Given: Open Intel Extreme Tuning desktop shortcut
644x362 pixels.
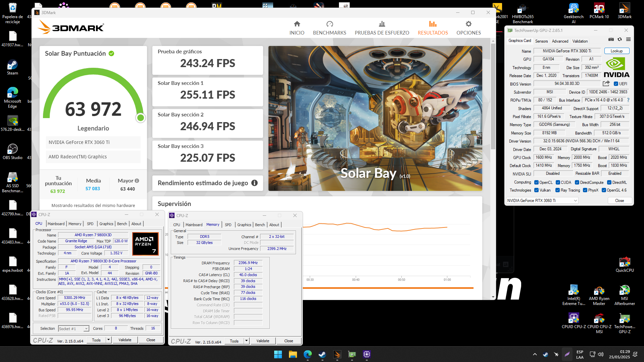Looking at the screenshot, I should (574, 295).
